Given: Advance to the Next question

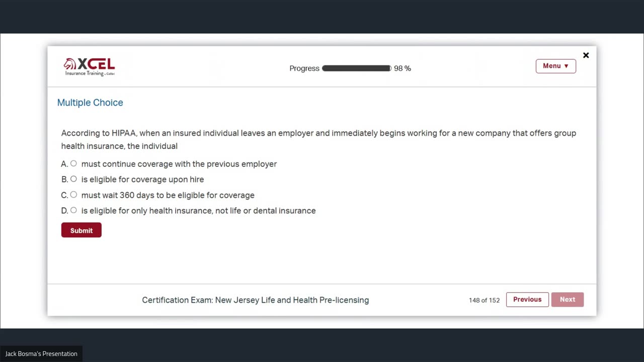Looking at the screenshot, I should pyautogui.click(x=567, y=299).
